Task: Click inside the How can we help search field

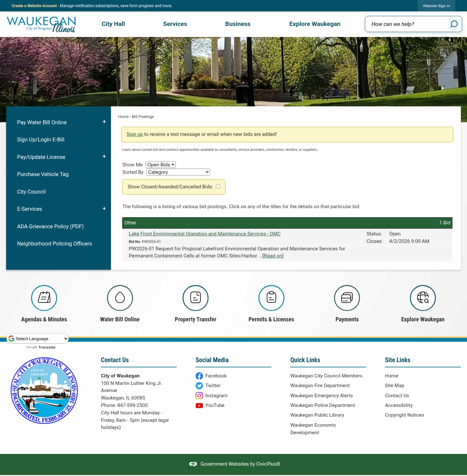Action: click(x=405, y=24)
